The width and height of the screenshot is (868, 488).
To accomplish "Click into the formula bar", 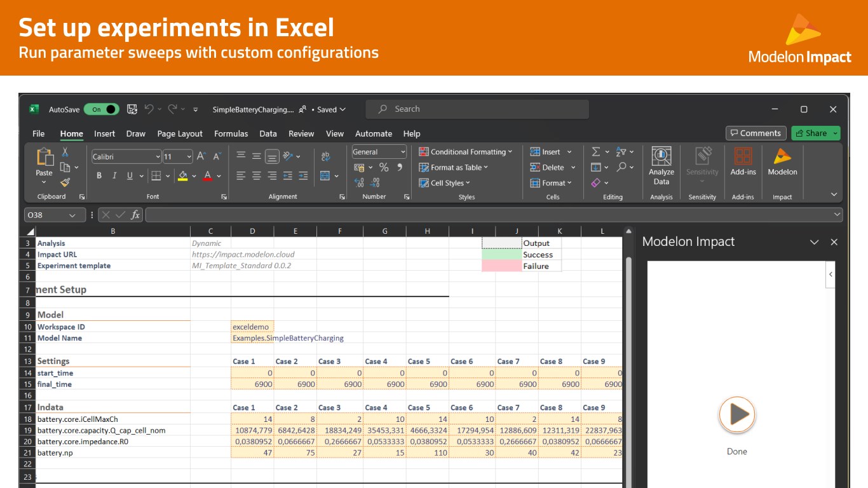I will pos(494,215).
